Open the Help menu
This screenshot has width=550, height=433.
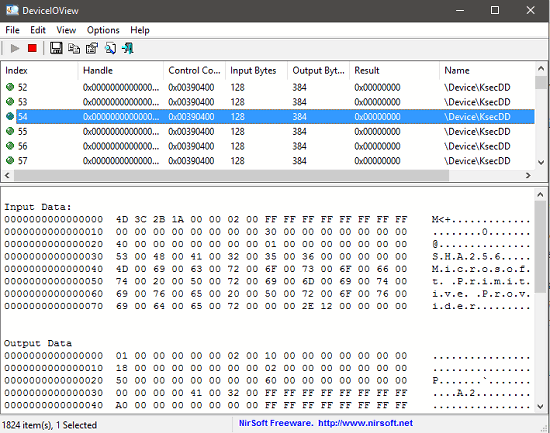pos(140,30)
